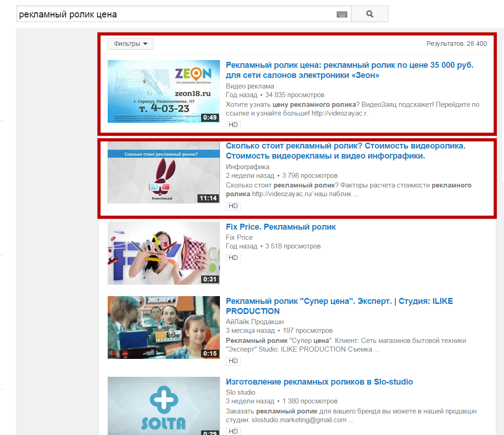
Task: Open the 'Fix Price' channel name link
Action: click(239, 237)
